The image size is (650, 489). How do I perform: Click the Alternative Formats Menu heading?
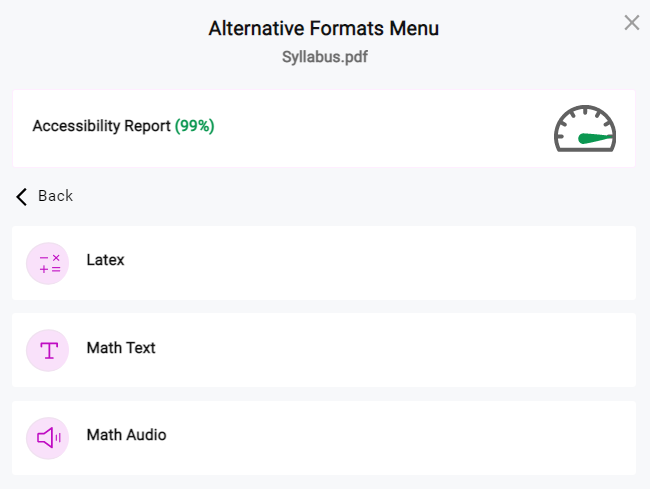(324, 29)
